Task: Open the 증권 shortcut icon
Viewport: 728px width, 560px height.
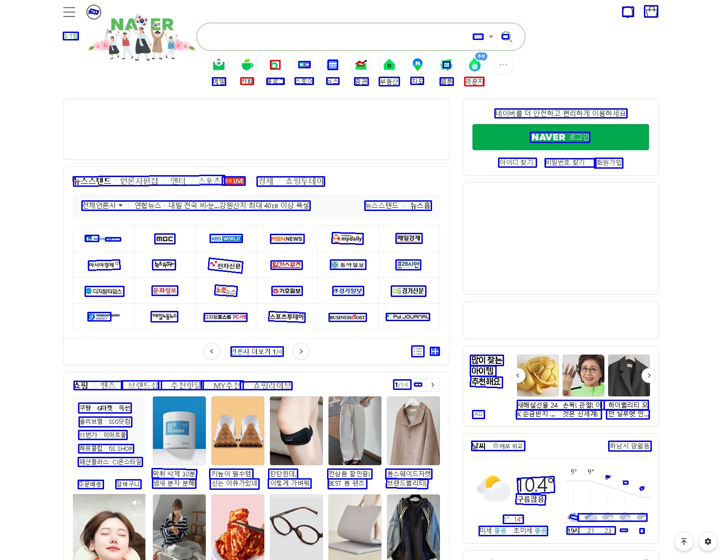Action: [x=361, y=65]
